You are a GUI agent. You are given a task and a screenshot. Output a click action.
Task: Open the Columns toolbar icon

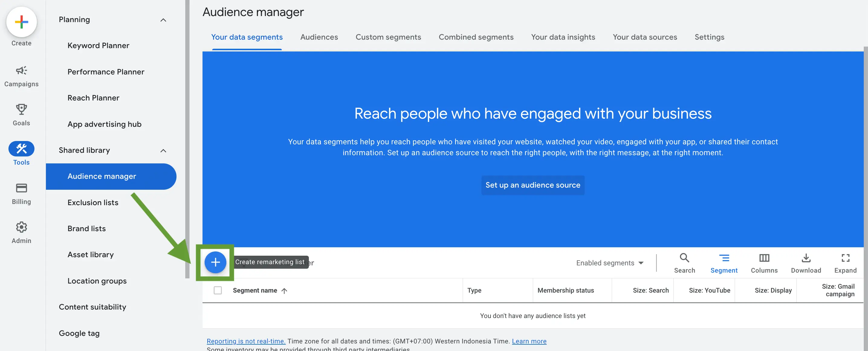click(764, 258)
